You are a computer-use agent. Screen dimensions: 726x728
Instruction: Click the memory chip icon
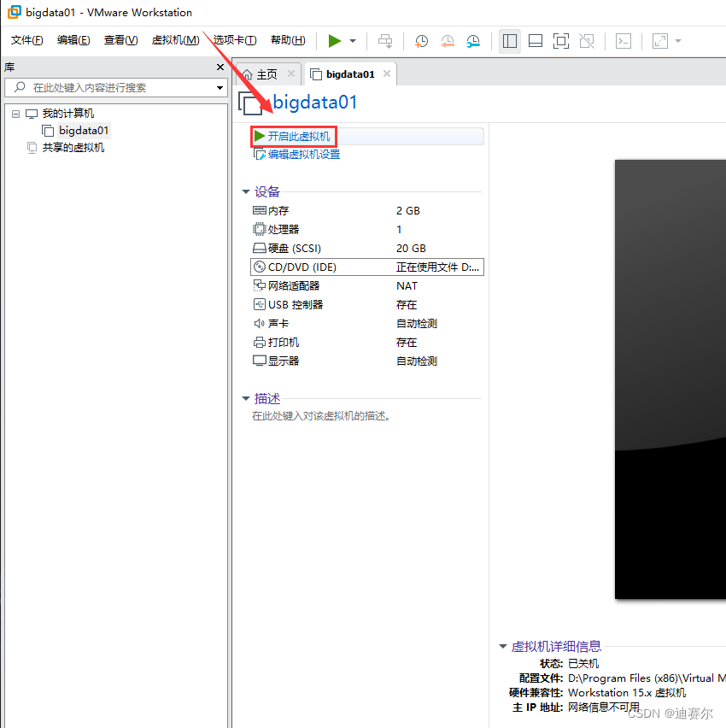pyautogui.click(x=259, y=211)
